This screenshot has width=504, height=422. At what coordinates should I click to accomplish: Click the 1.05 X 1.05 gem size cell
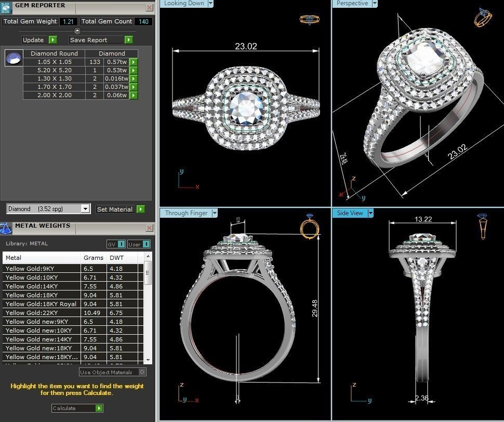[55, 62]
